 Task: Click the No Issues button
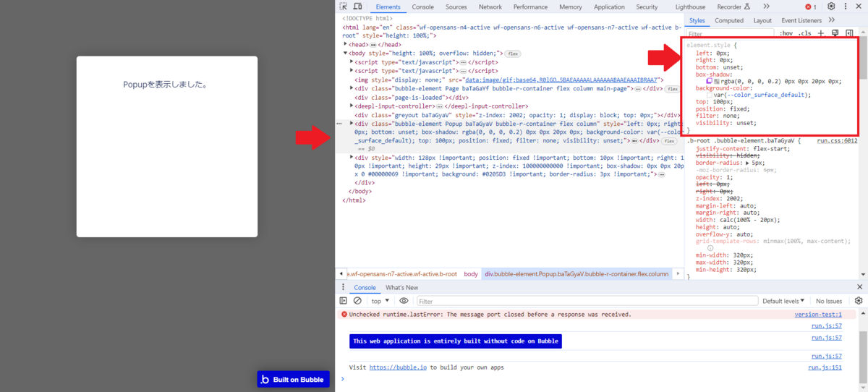click(829, 301)
